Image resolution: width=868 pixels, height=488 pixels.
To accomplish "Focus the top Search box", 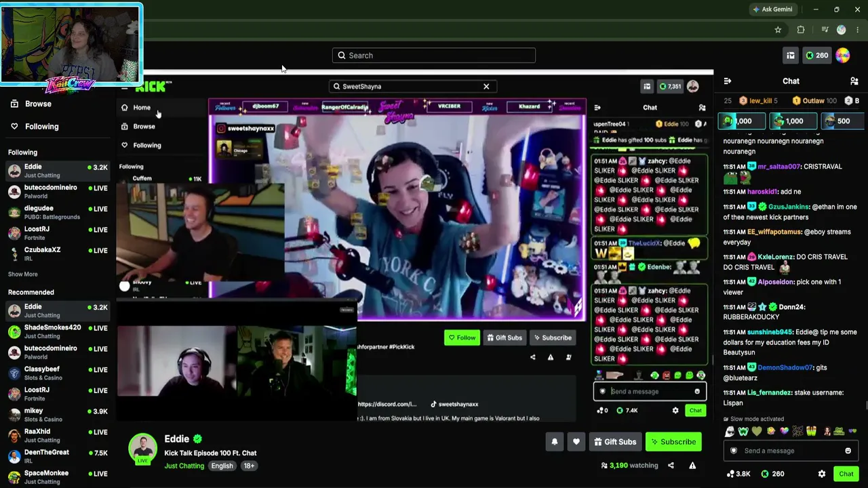I will (x=434, y=56).
